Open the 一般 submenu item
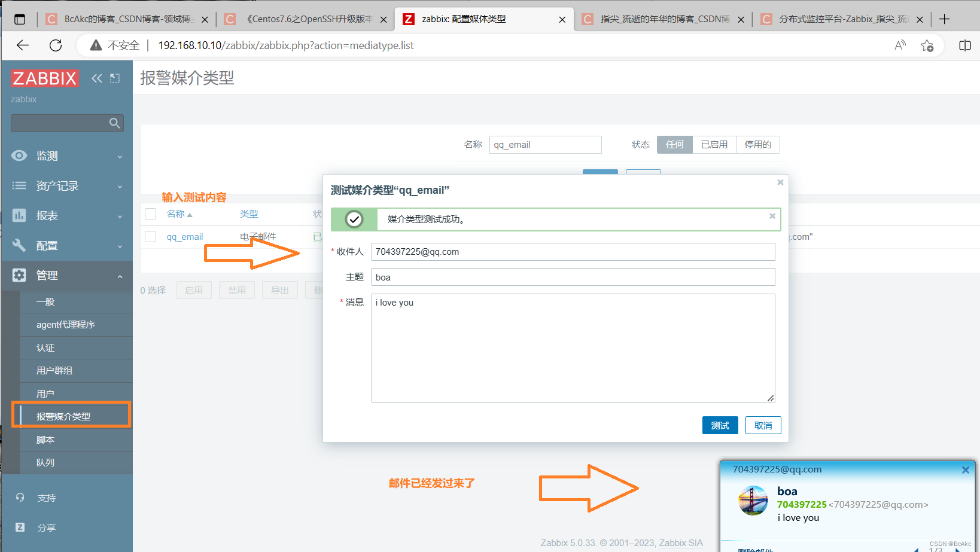The width and height of the screenshot is (980, 552). coord(76,301)
